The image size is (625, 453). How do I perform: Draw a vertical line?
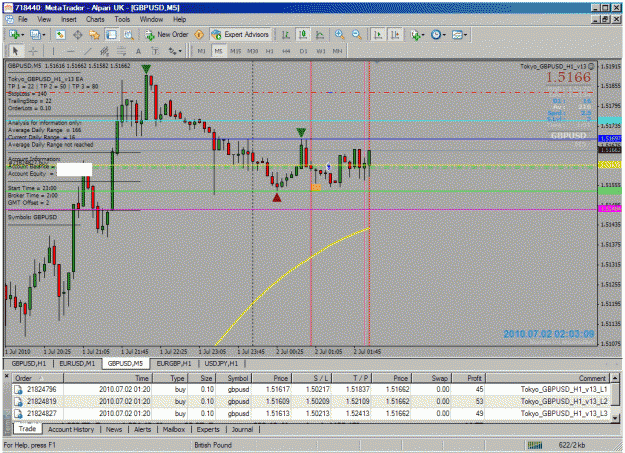pos(53,51)
